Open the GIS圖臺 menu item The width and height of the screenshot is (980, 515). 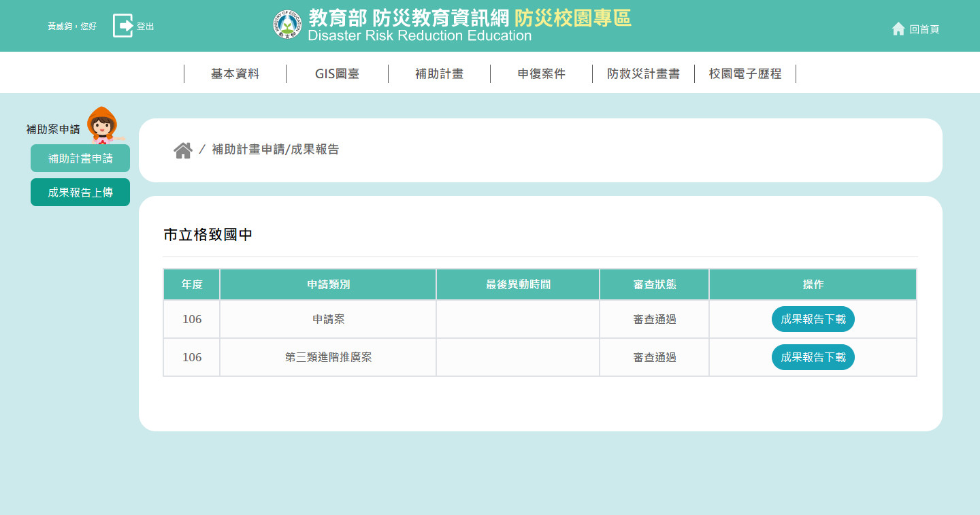pyautogui.click(x=337, y=74)
